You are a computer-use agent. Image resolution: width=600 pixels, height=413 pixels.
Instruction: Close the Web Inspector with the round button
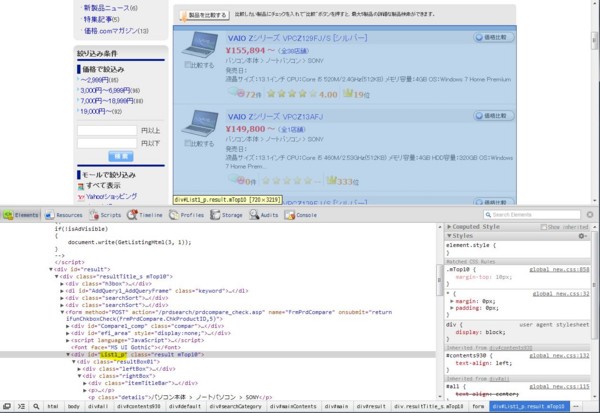coord(590,215)
